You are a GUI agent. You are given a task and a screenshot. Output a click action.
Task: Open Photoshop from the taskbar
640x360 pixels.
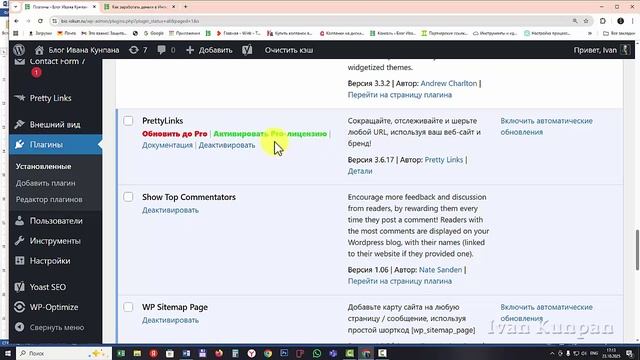pos(284,353)
